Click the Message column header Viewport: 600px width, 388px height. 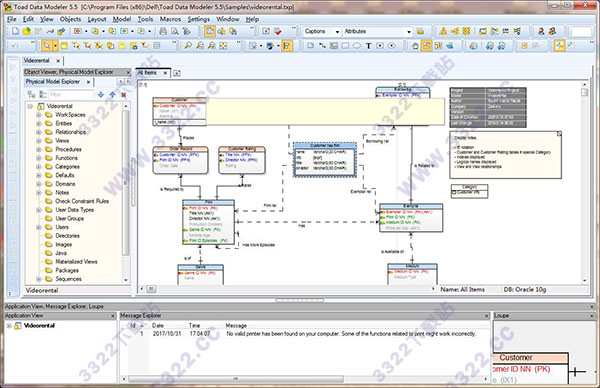click(x=236, y=325)
